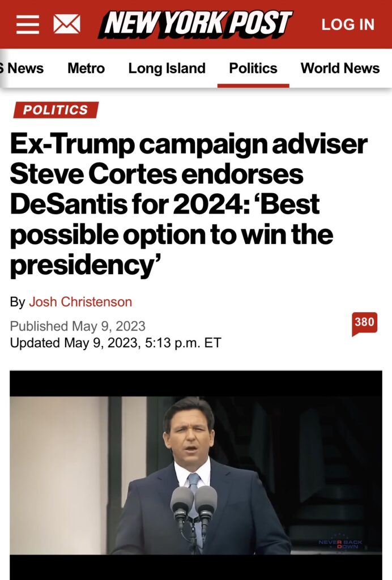The width and height of the screenshot is (392, 580).
Task: Open the World News tab
Action: (x=340, y=69)
